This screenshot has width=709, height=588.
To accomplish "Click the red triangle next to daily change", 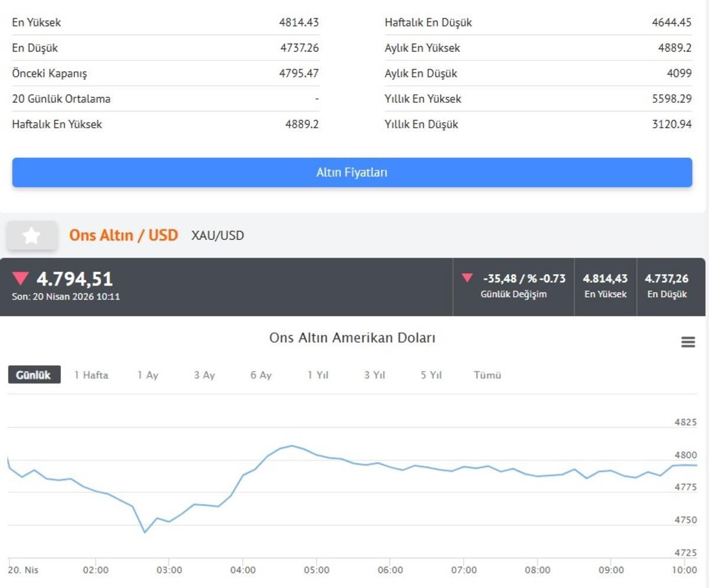I will coord(467,278).
